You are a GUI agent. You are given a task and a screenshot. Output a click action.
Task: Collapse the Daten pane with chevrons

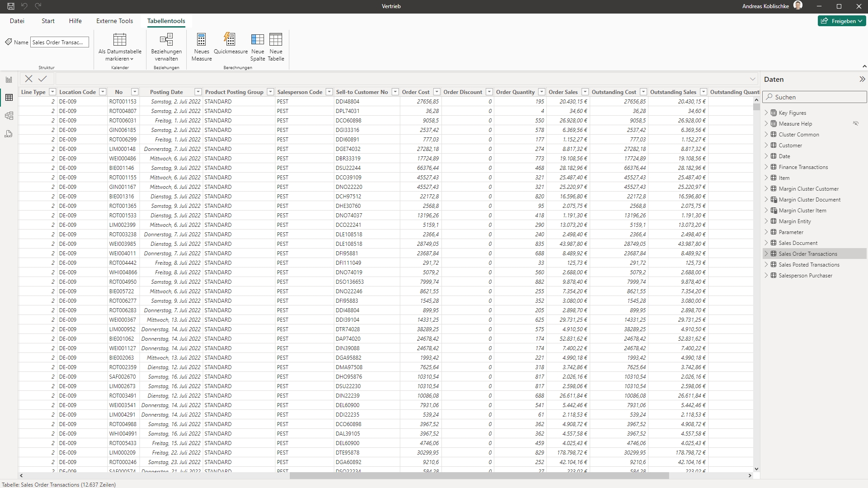862,79
